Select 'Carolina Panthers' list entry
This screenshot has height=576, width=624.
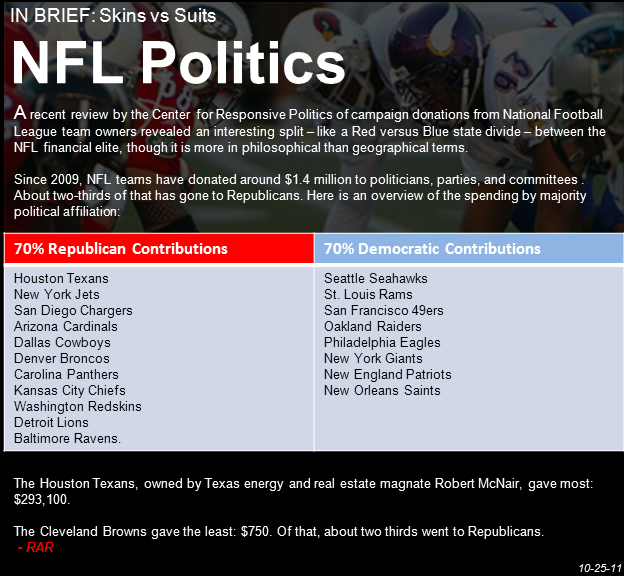point(66,374)
